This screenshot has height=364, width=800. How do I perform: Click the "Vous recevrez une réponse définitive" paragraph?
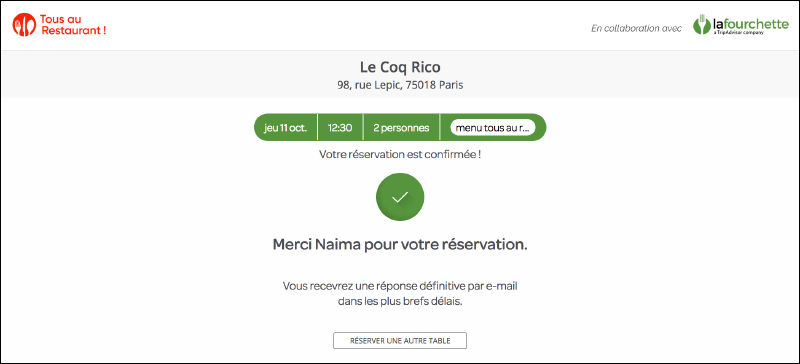pyautogui.click(x=400, y=293)
